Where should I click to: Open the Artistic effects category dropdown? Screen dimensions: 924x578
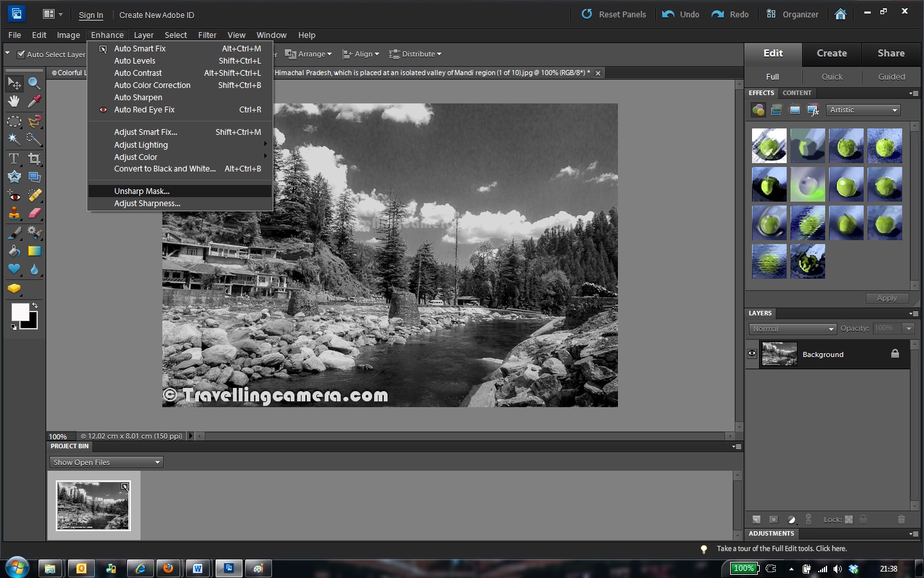(862, 110)
